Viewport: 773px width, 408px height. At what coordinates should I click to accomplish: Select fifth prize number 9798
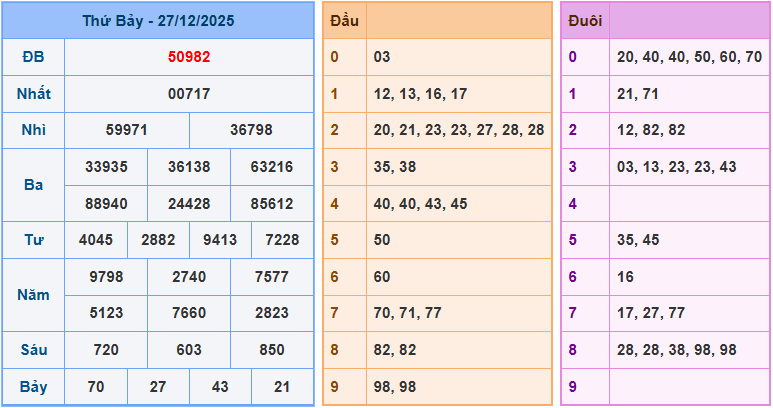(106, 277)
